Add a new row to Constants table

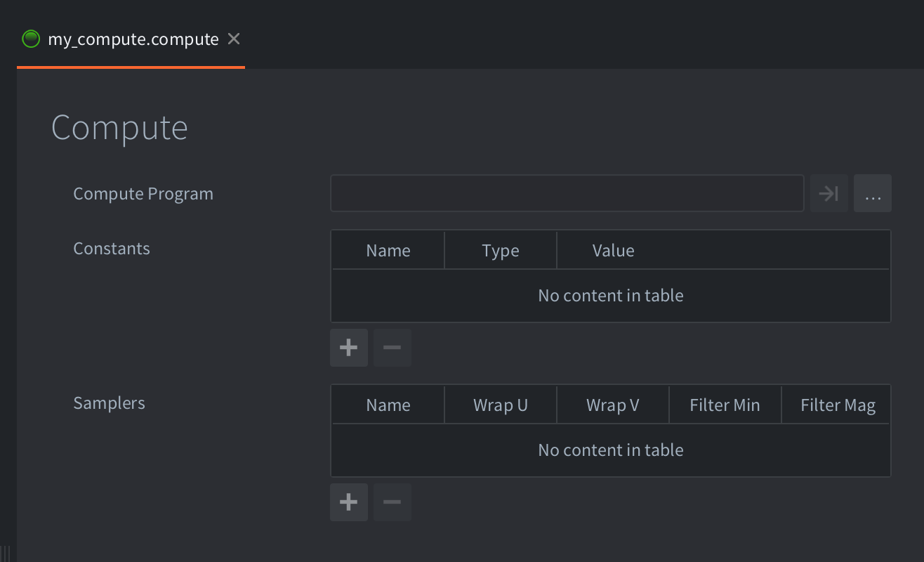click(x=349, y=348)
